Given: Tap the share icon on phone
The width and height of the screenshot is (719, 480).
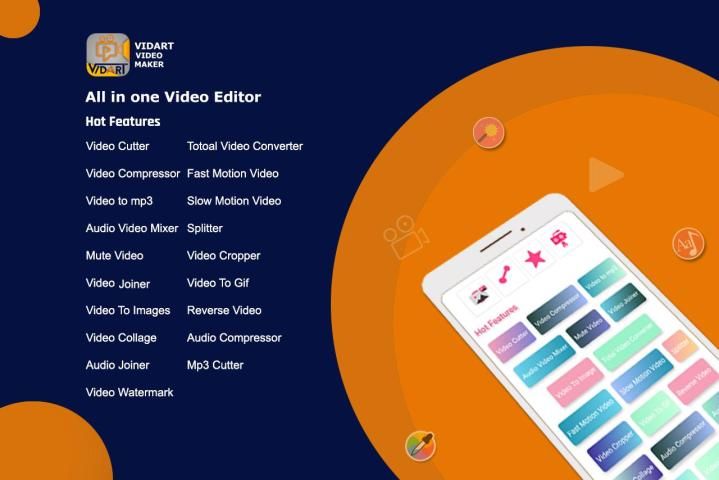Looking at the screenshot, I should click(x=505, y=274).
